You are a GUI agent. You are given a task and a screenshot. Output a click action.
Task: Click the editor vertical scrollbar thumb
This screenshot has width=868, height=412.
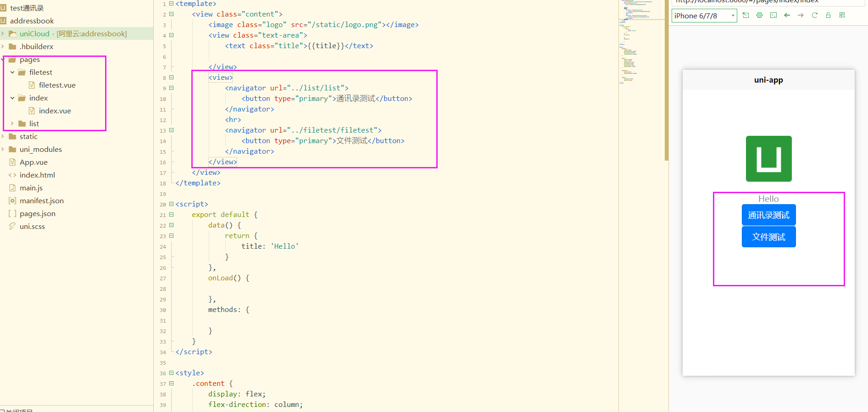pos(666,80)
